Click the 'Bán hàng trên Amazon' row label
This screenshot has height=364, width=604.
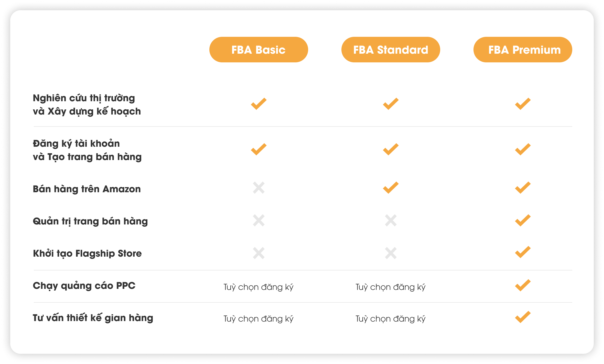[87, 189]
